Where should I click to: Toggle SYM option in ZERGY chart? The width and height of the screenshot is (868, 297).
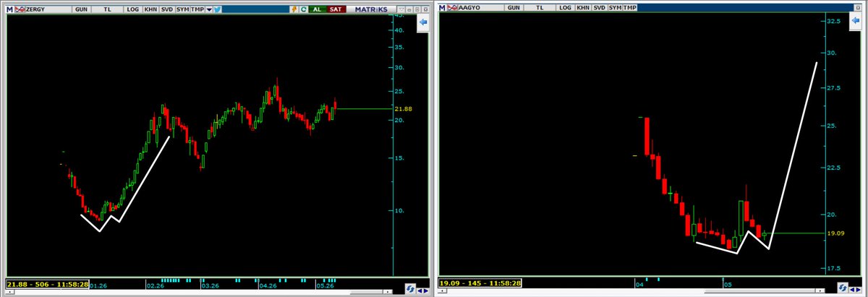tap(183, 9)
